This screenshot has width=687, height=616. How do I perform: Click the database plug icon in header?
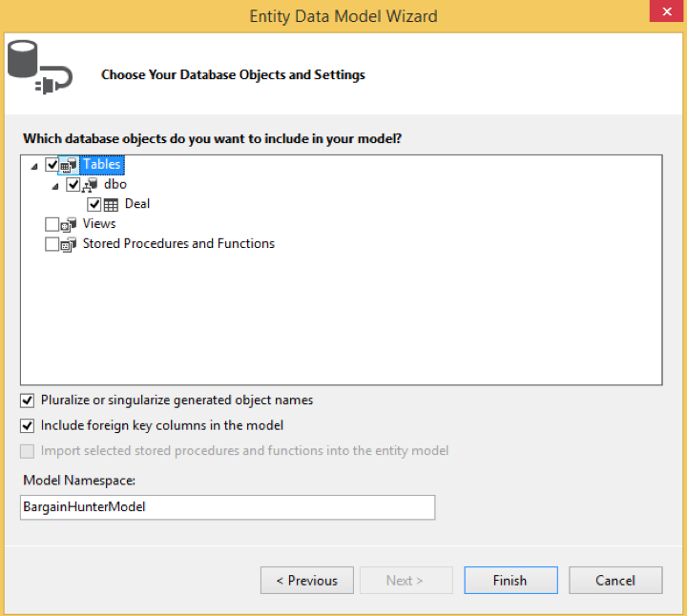pos(40,67)
